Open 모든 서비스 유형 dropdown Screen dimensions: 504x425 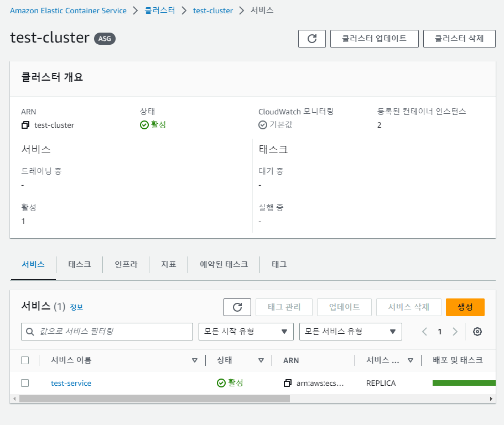pos(350,332)
